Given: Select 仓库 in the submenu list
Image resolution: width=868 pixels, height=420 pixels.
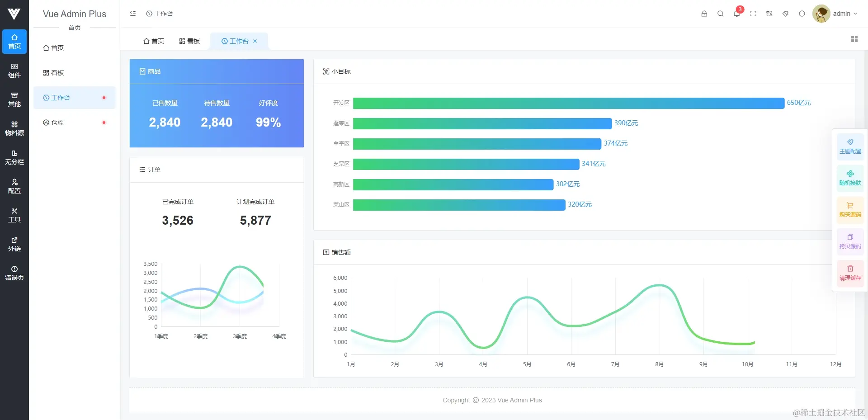Looking at the screenshot, I should click(75, 123).
